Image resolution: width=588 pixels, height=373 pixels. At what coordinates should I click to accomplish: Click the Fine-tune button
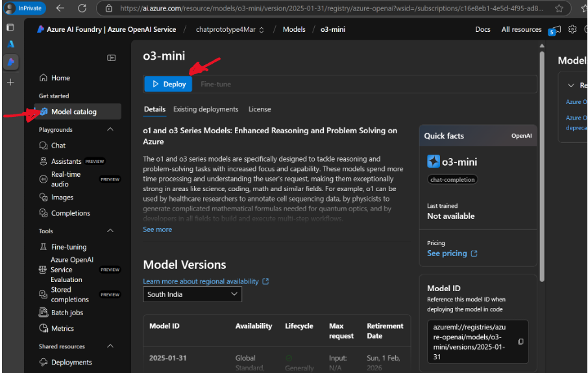215,84
